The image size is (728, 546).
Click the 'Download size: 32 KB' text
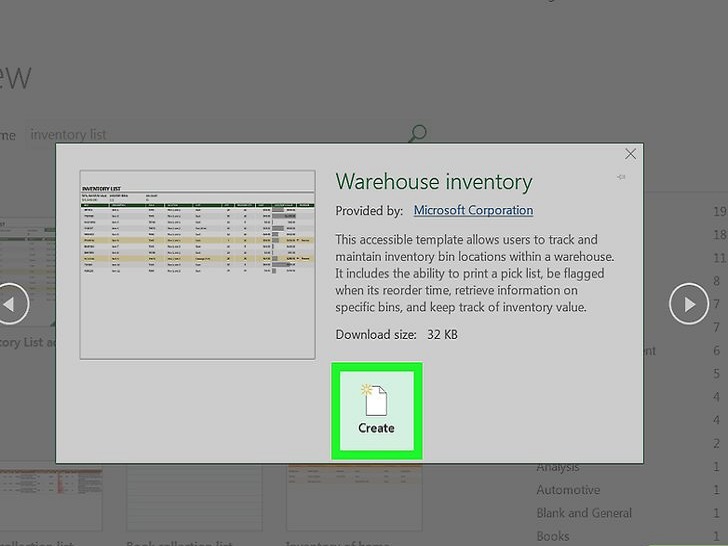click(x=396, y=334)
